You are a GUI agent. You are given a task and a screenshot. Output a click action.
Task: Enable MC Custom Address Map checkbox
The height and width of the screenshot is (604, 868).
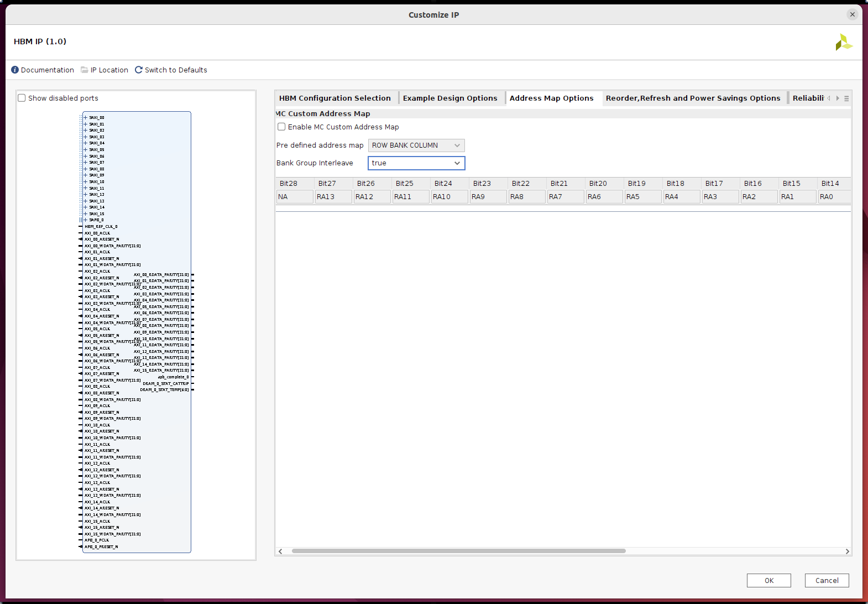pos(282,127)
